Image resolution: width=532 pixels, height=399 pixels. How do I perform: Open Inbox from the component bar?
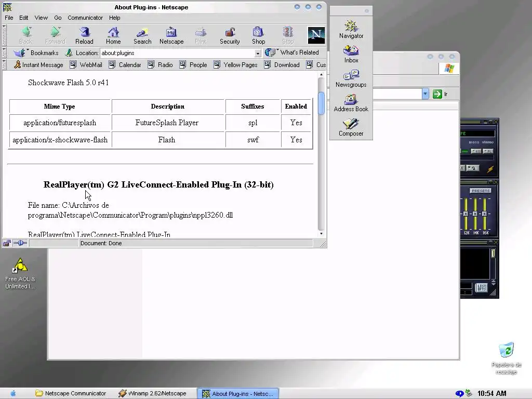351,54
